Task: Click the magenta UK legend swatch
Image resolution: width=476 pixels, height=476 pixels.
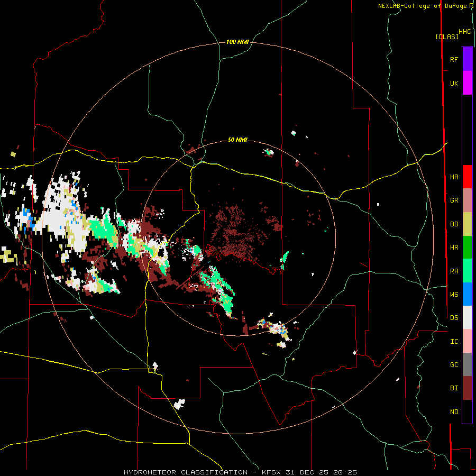Action: pos(467,83)
